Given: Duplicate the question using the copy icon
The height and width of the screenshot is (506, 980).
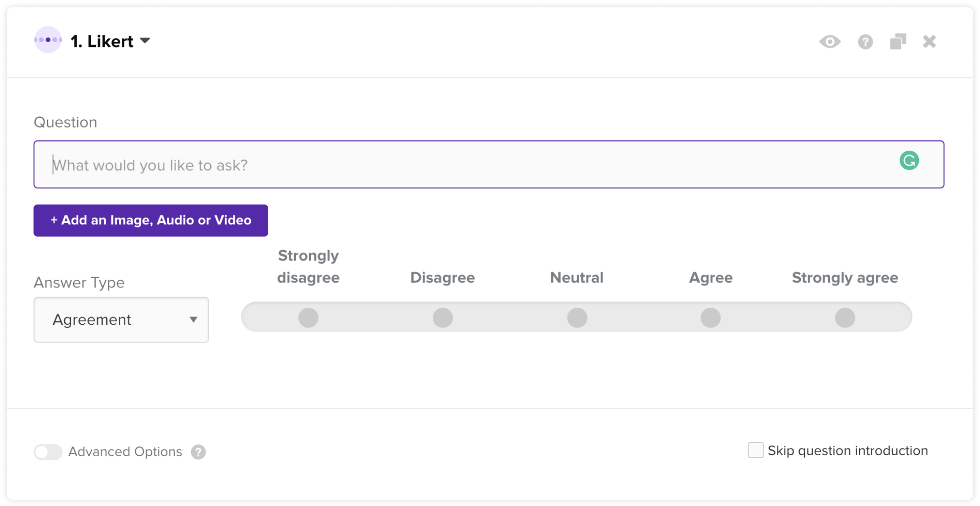Looking at the screenshot, I should click(898, 42).
